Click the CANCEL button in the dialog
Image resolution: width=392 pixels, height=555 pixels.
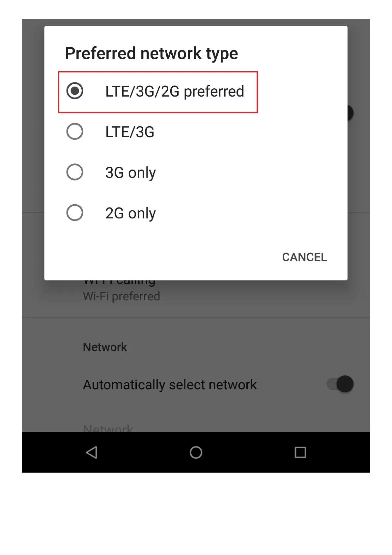pyautogui.click(x=304, y=257)
